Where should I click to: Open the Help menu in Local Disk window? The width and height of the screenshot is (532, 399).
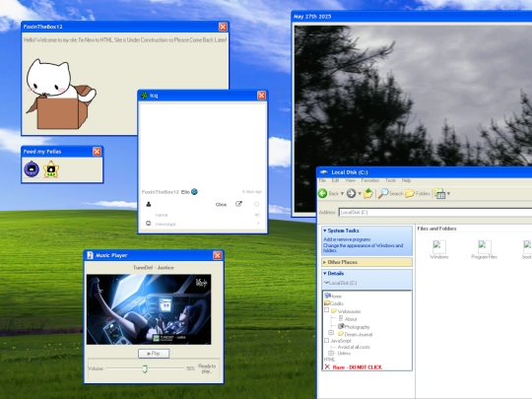click(406, 180)
